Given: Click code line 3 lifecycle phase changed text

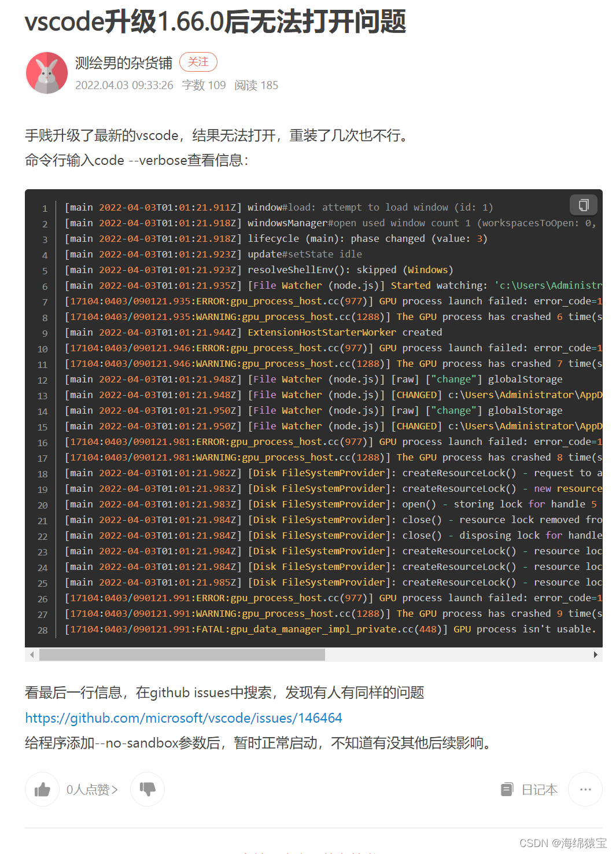Looking at the screenshot, I should coord(276,238).
